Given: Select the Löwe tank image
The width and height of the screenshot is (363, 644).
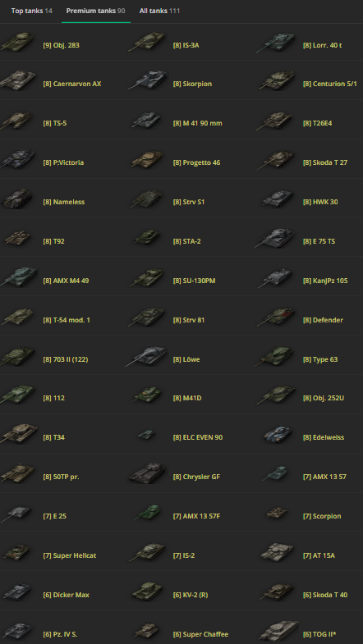Looking at the screenshot, I should coord(147,357).
